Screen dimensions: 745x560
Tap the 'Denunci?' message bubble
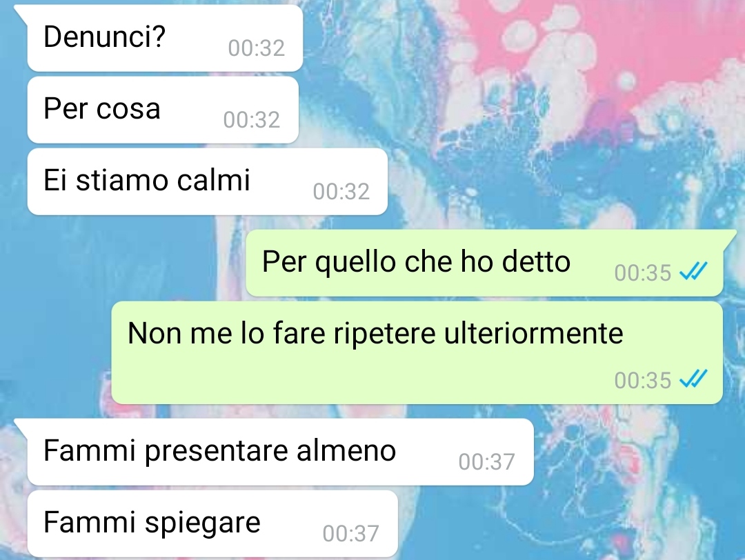pos(165,38)
